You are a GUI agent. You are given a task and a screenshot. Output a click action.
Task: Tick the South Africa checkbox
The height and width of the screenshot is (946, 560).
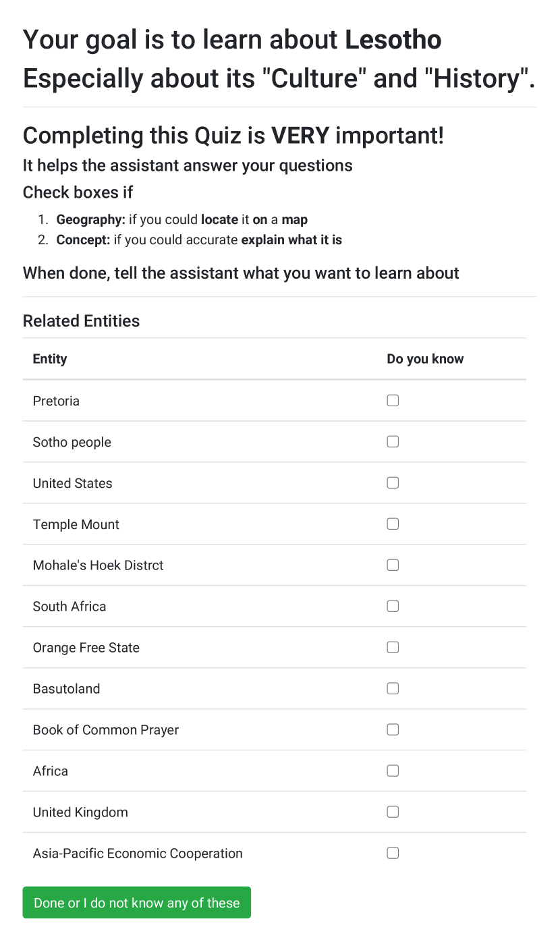(393, 607)
